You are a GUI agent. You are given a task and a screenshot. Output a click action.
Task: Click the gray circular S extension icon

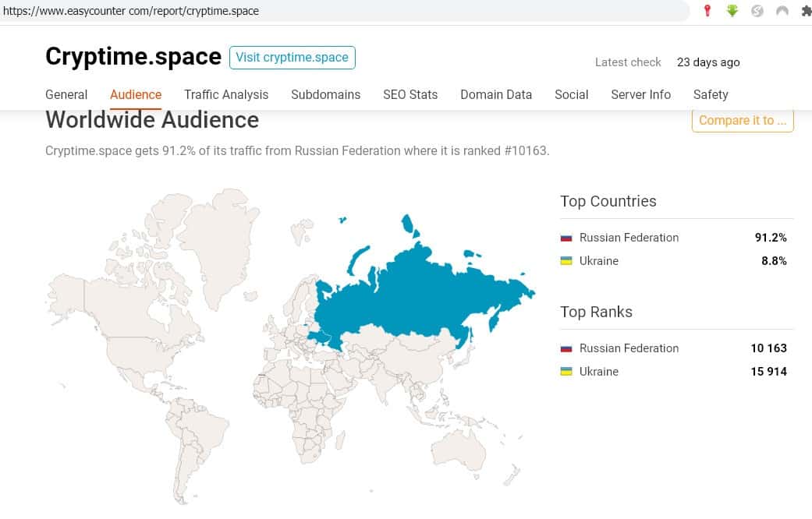pos(757,11)
